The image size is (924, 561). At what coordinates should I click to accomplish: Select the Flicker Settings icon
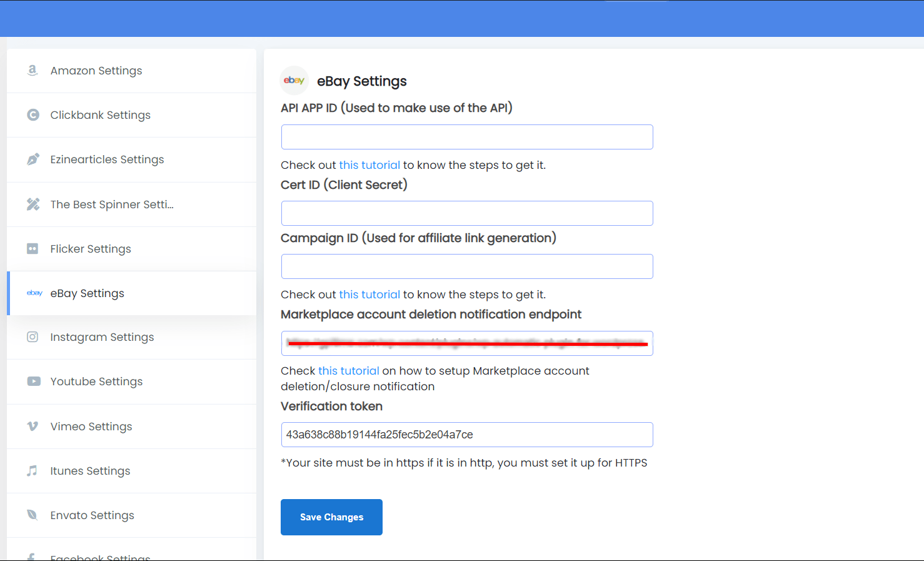click(x=33, y=248)
